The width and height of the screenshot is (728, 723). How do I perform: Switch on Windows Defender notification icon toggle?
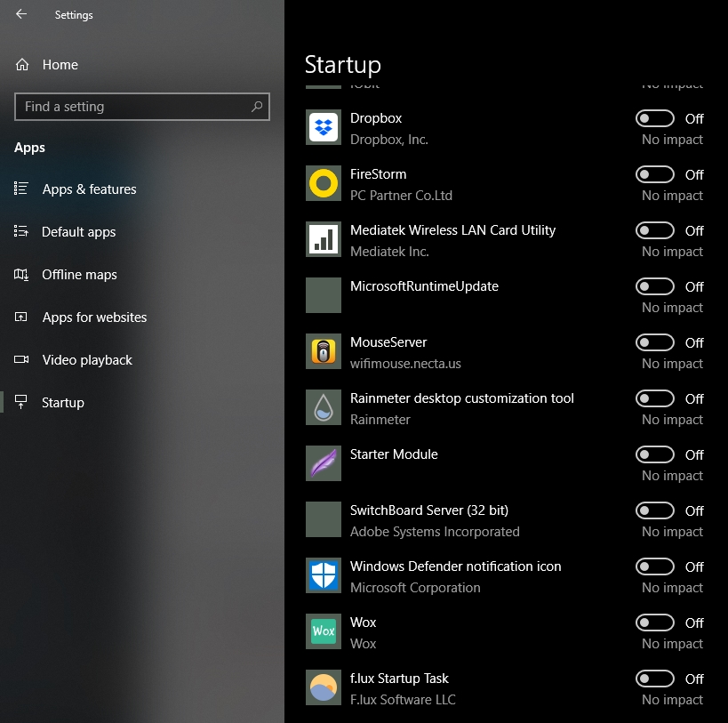pyautogui.click(x=654, y=566)
